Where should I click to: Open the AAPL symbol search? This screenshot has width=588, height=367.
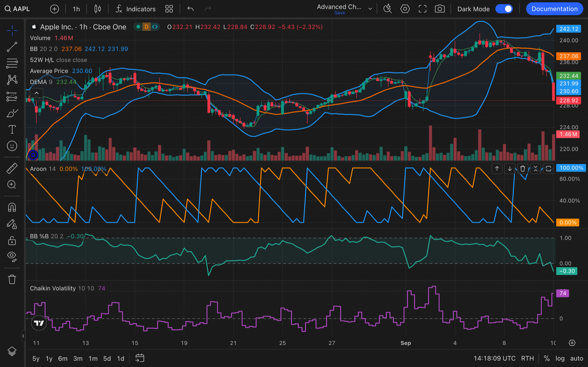(x=17, y=9)
